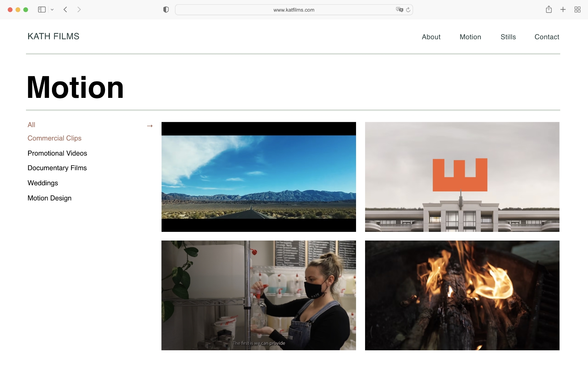Reload the page with the refresh icon
Screen dimensions: 588x368
(408, 10)
